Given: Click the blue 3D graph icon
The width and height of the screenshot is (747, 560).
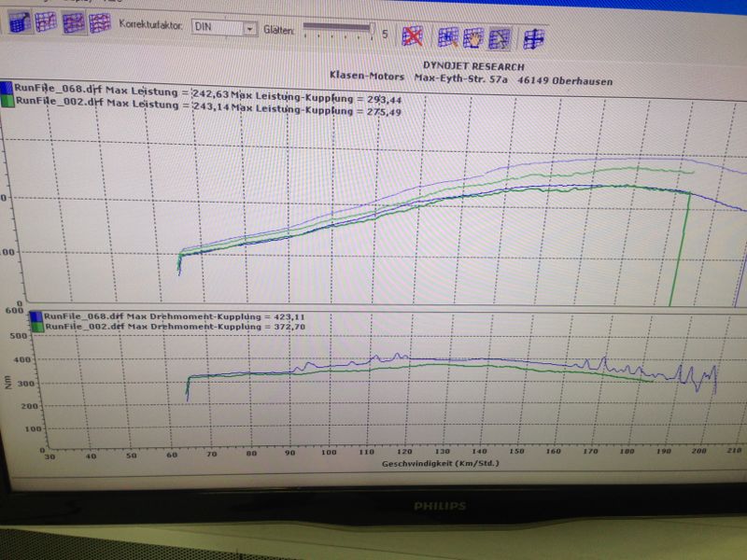Looking at the screenshot, I should (20, 24).
